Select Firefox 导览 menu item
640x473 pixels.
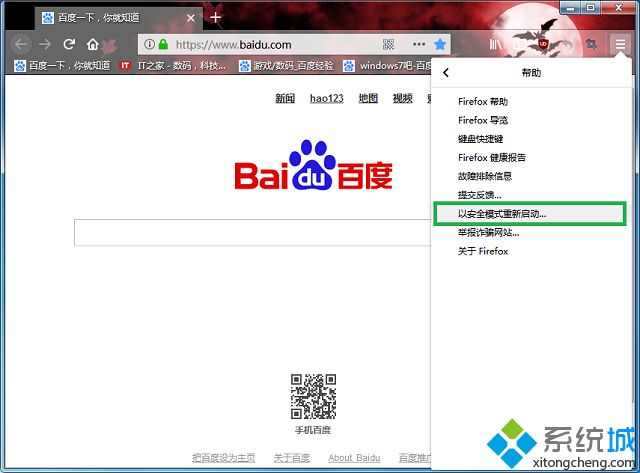tap(531, 120)
